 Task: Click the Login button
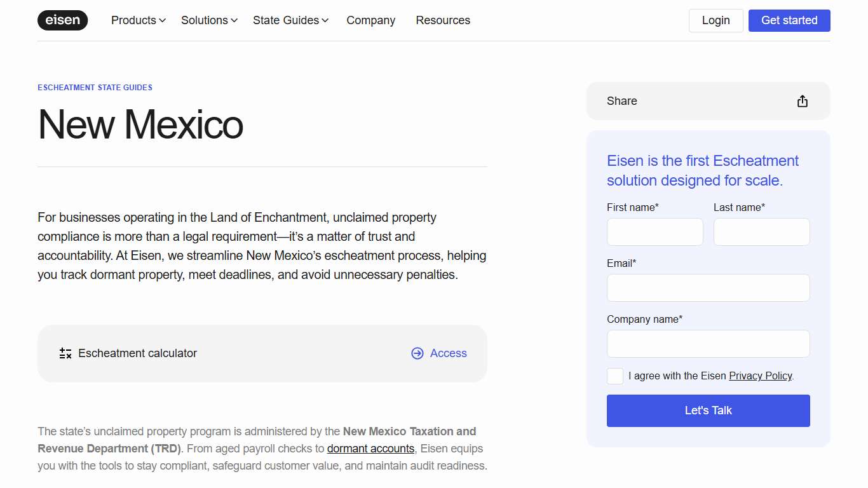click(715, 20)
